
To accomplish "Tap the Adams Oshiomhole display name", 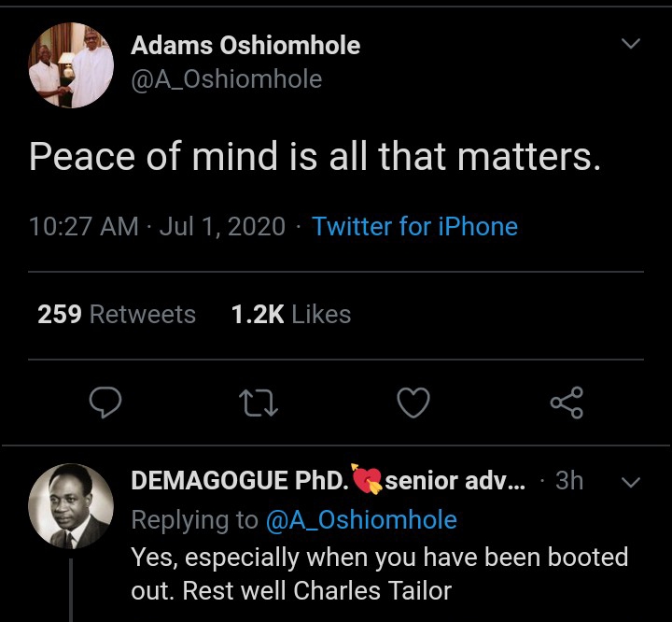I will 245,45.
